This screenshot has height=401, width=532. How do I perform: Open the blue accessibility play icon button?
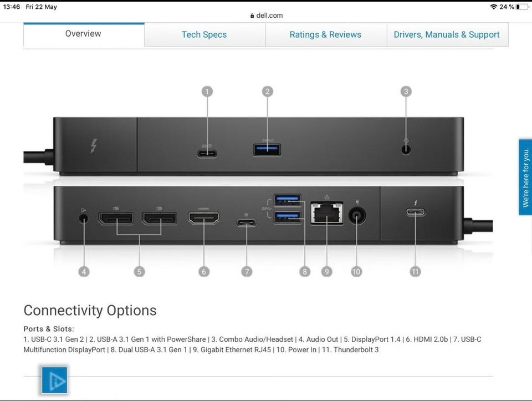click(x=54, y=379)
